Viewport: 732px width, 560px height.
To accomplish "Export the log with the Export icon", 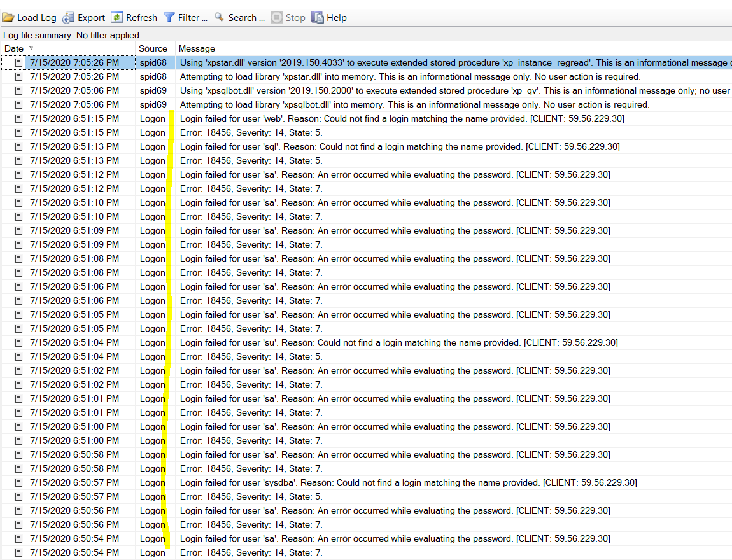I will [x=67, y=17].
